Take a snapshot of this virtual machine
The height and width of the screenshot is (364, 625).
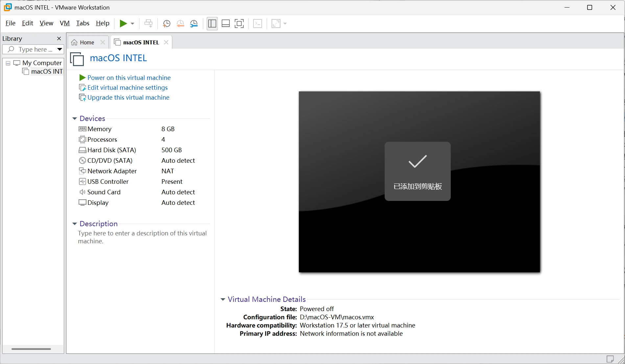click(167, 23)
